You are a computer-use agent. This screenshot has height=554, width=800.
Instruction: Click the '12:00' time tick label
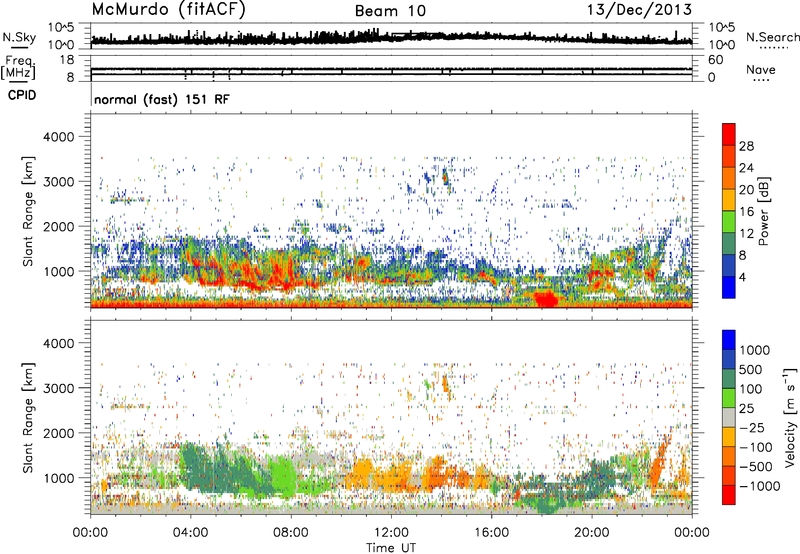(x=391, y=533)
